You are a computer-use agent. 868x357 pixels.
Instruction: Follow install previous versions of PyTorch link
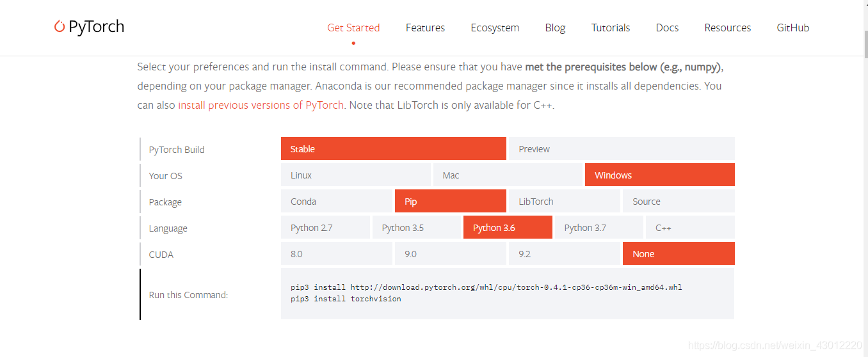click(261, 105)
